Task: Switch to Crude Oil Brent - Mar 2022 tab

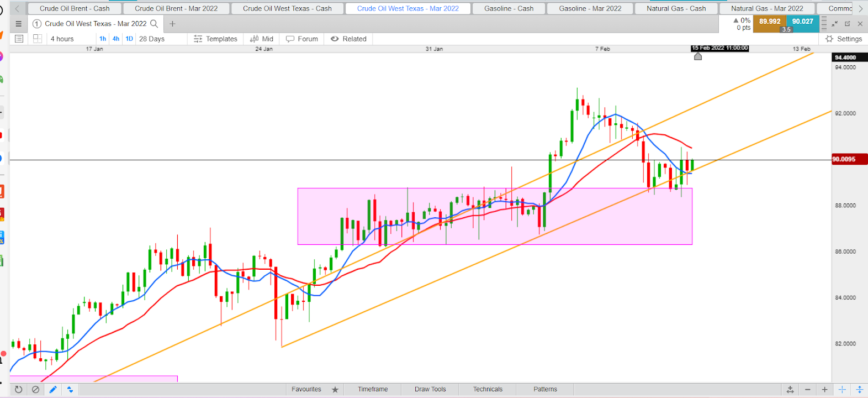Action: pyautogui.click(x=176, y=8)
